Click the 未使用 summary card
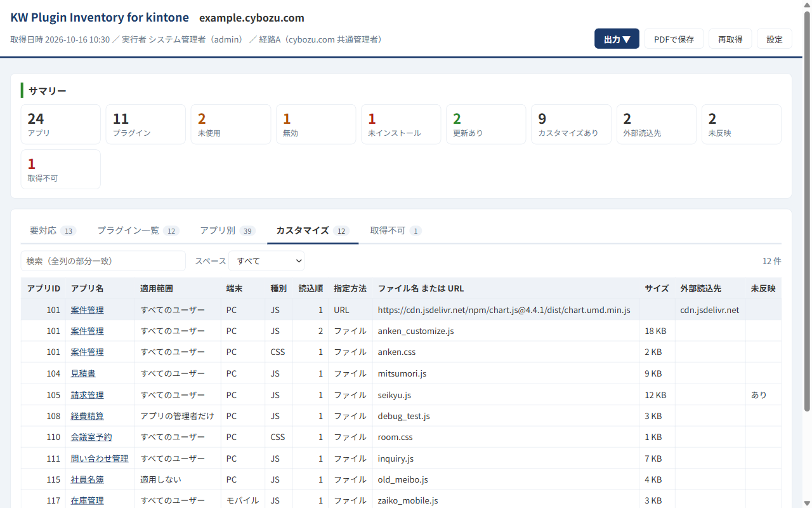Viewport: 812px width, 508px height. [x=231, y=124]
